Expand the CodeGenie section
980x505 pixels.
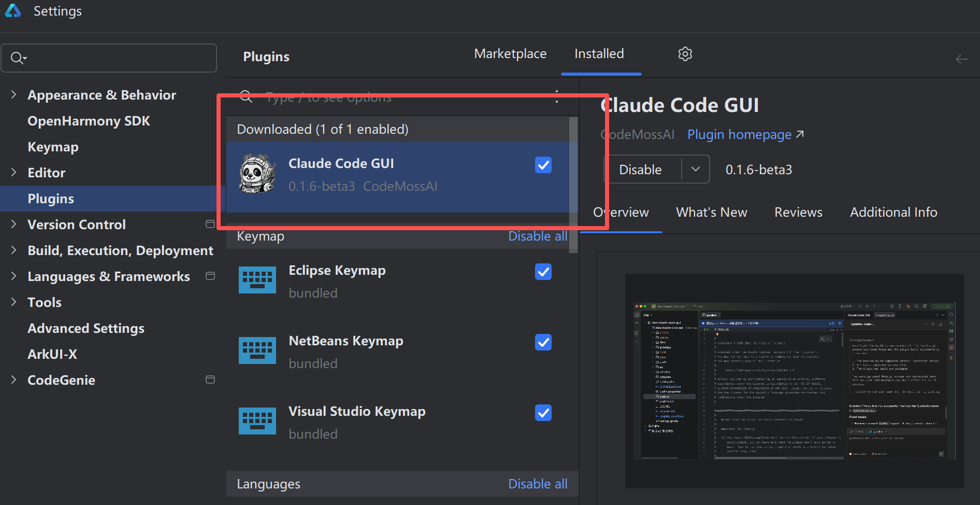pyautogui.click(x=14, y=380)
